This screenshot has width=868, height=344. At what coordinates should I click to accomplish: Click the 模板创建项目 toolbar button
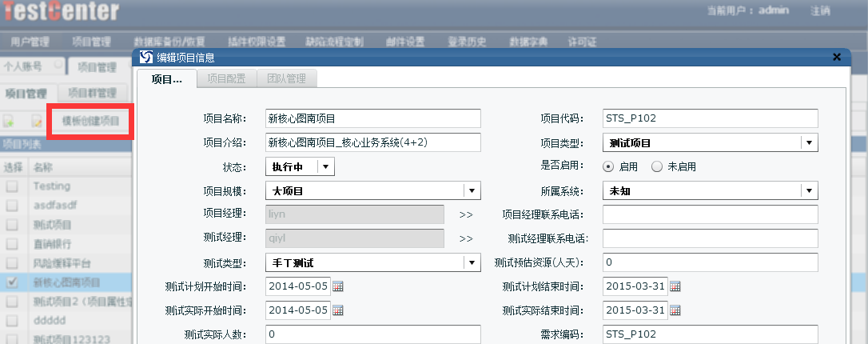pyautogui.click(x=90, y=121)
